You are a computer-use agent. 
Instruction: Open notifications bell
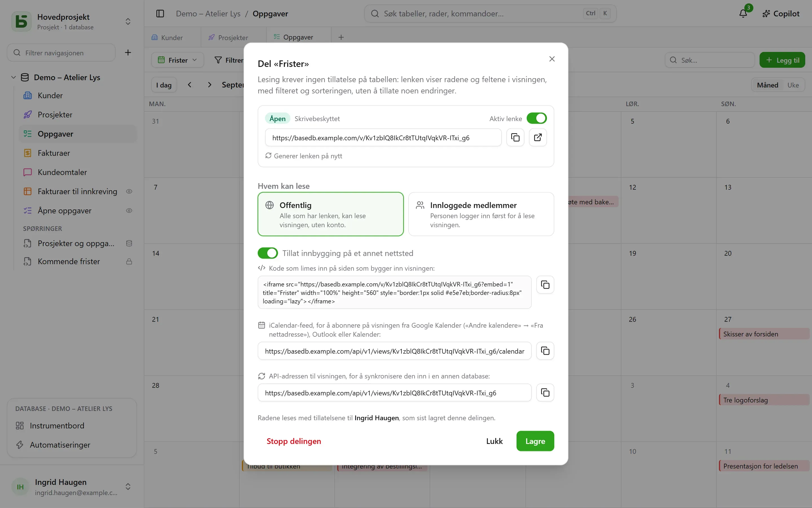(x=743, y=14)
